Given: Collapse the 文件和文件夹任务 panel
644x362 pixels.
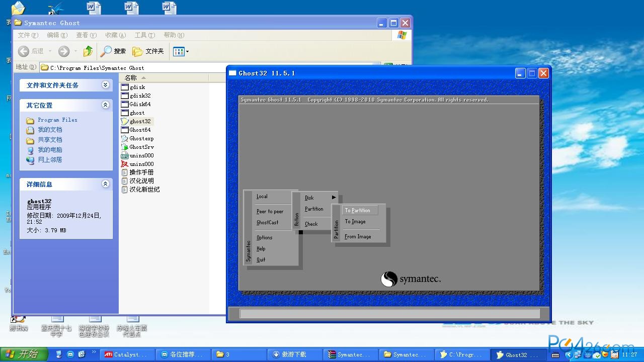Looking at the screenshot, I should point(105,85).
